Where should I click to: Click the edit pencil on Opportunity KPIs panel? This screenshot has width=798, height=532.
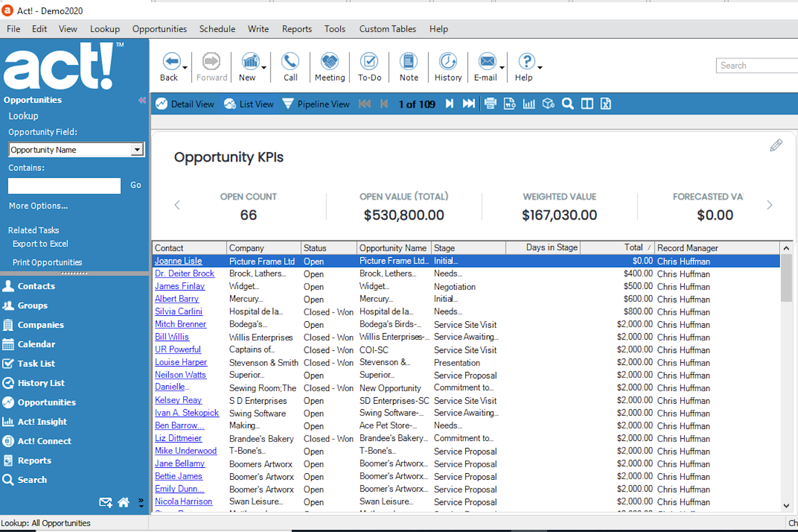tap(775, 145)
